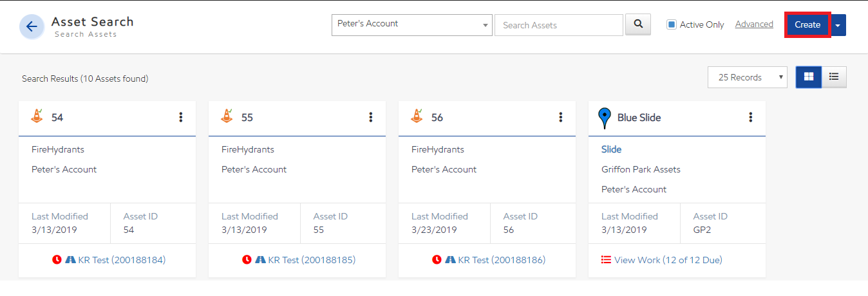
Task: Expand the arrow beside Create button
Action: [x=838, y=25]
